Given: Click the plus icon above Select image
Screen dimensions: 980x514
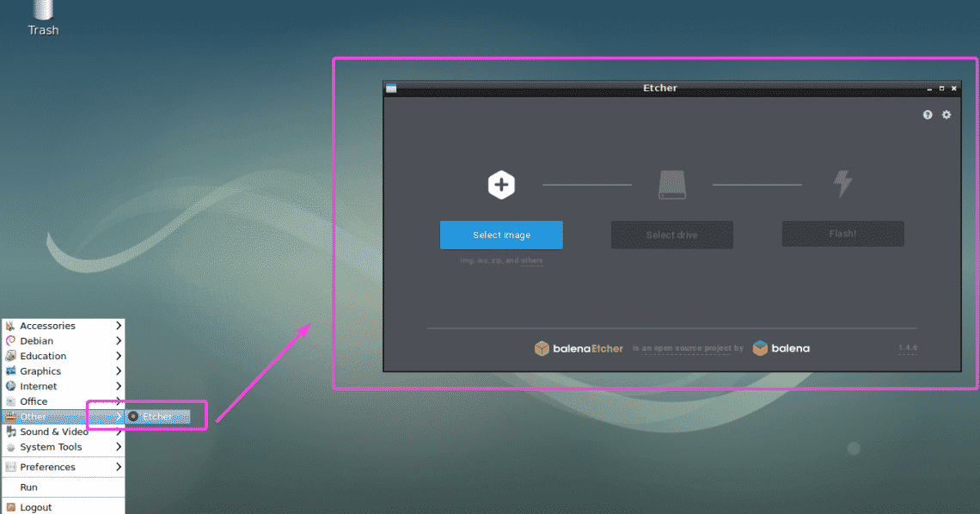Looking at the screenshot, I should coord(501,184).
